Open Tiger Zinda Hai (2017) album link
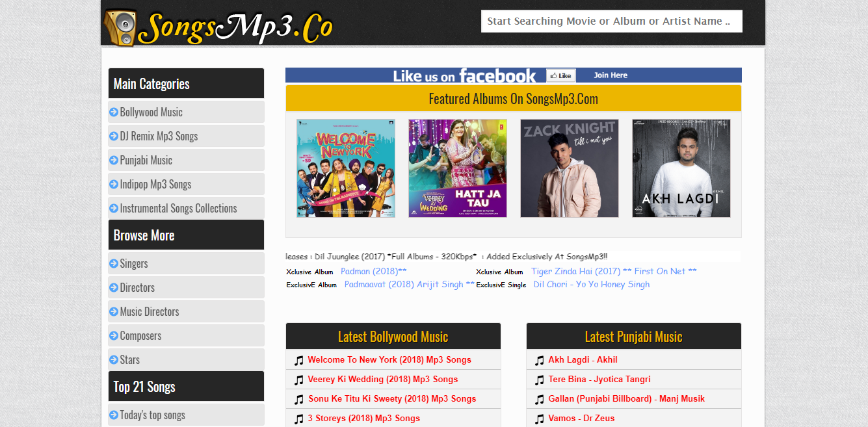Screen dimensions: 868x427 614,271
